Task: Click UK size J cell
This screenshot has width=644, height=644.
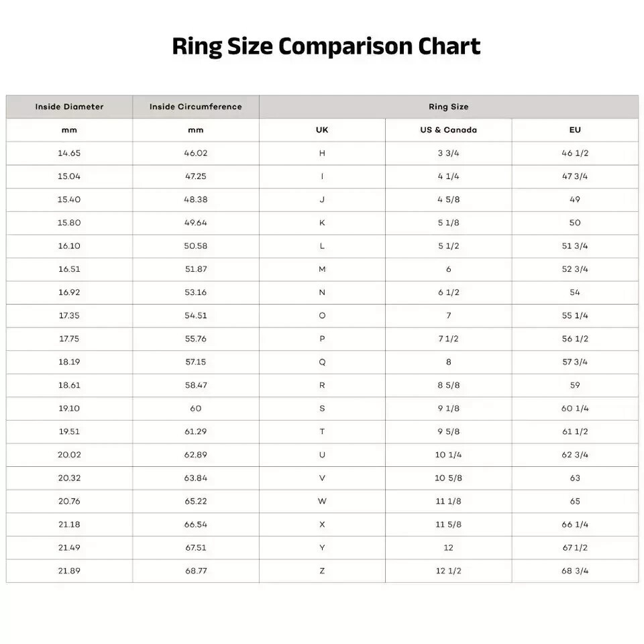Action: click(x=322, y=200)
